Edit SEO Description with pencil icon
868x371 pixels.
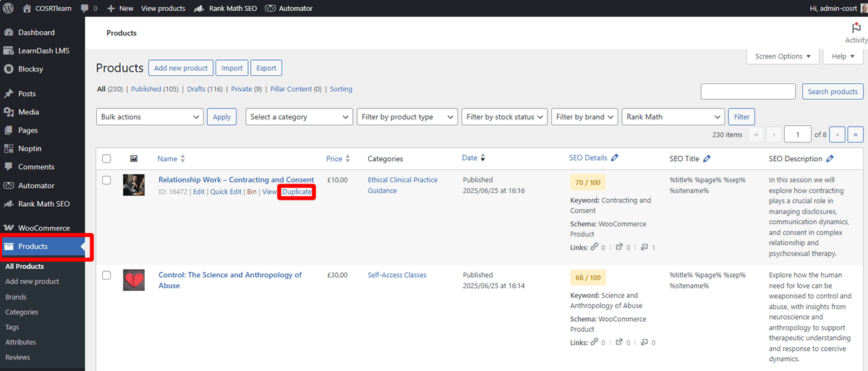tap(830, 158)
